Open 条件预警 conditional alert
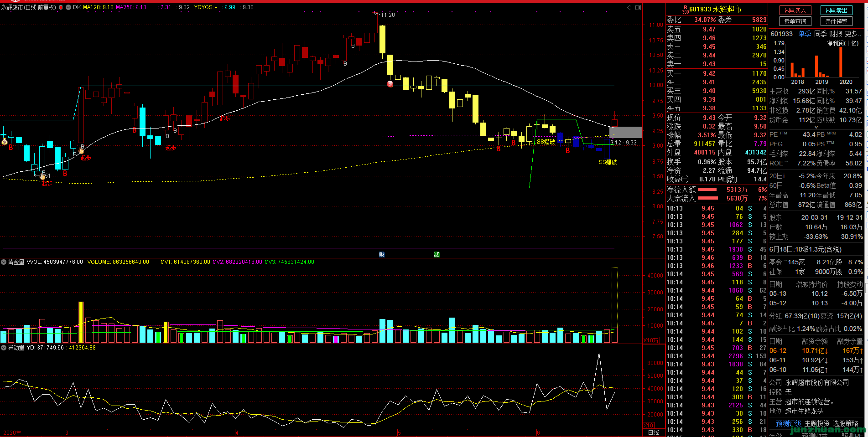 pos(836,21)
